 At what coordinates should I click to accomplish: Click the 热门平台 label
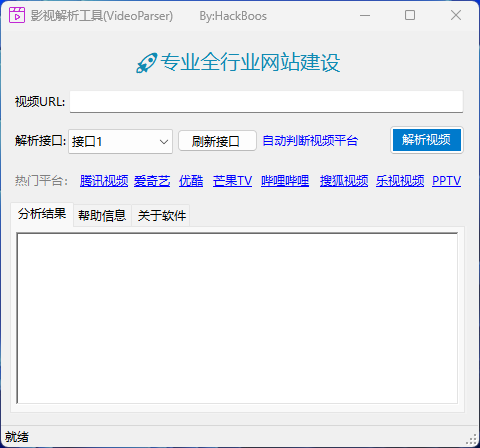[x=41, y=181]
